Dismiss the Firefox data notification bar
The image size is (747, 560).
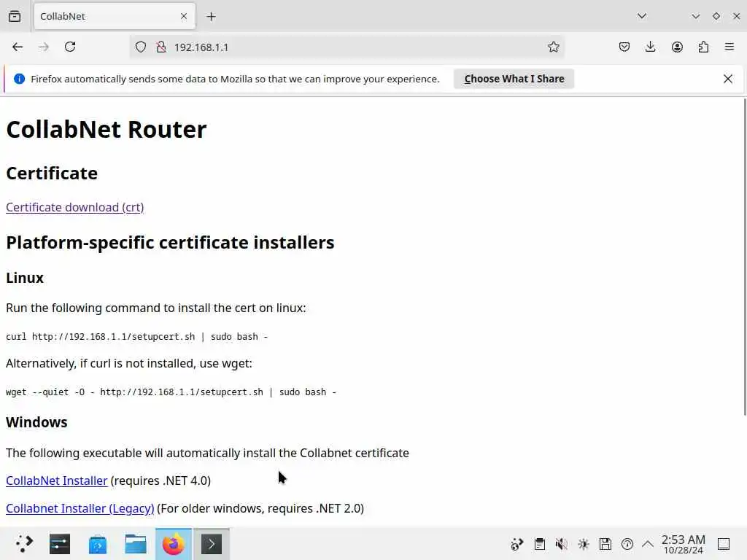[727, 79]
